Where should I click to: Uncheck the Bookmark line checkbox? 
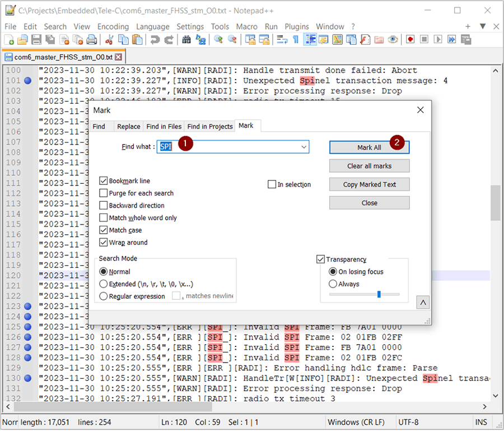103,181
